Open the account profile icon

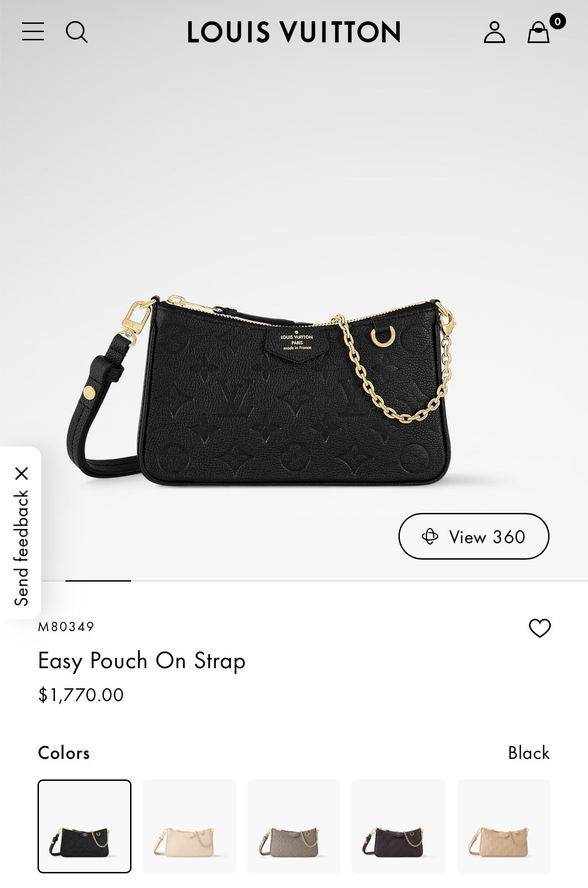click(x=494, y=32)
